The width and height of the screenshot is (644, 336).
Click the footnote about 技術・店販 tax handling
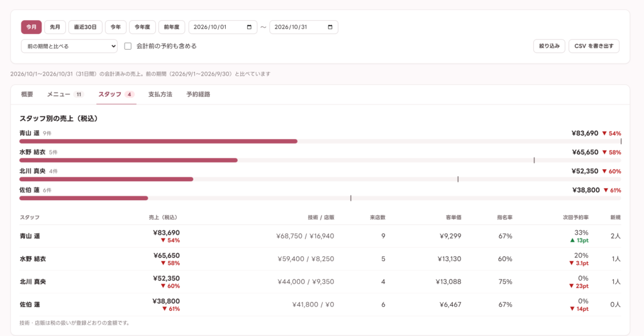[x=75, y=323]
